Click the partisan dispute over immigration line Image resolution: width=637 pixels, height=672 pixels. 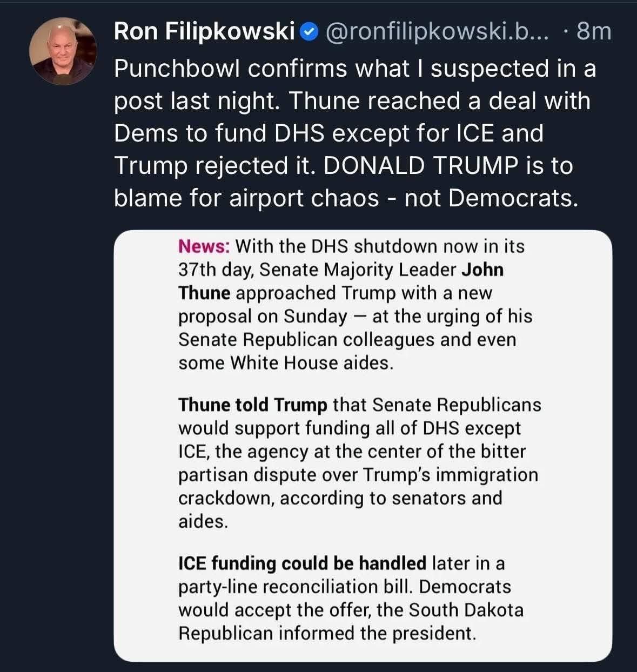tap(358, 475)
